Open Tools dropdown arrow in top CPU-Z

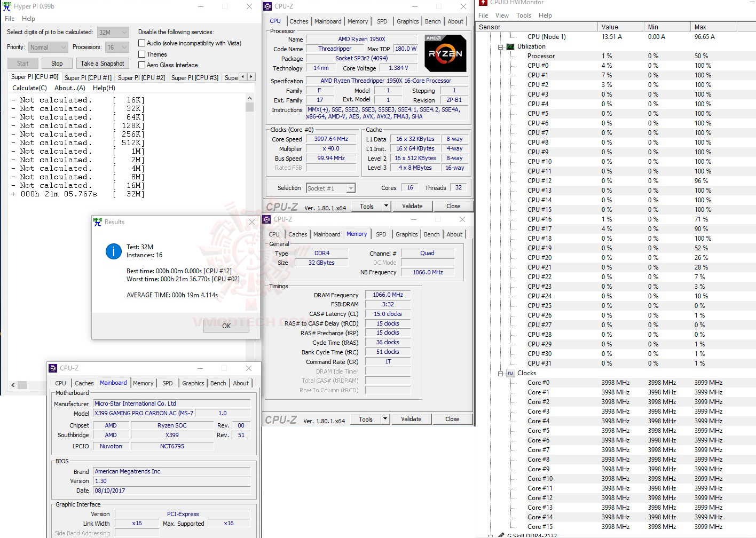(387, 206)
